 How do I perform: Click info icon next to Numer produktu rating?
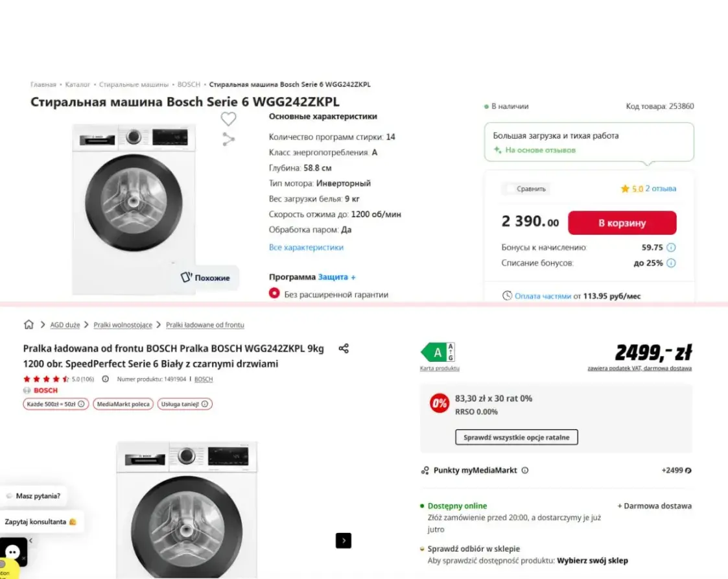(x=106, y=379)
